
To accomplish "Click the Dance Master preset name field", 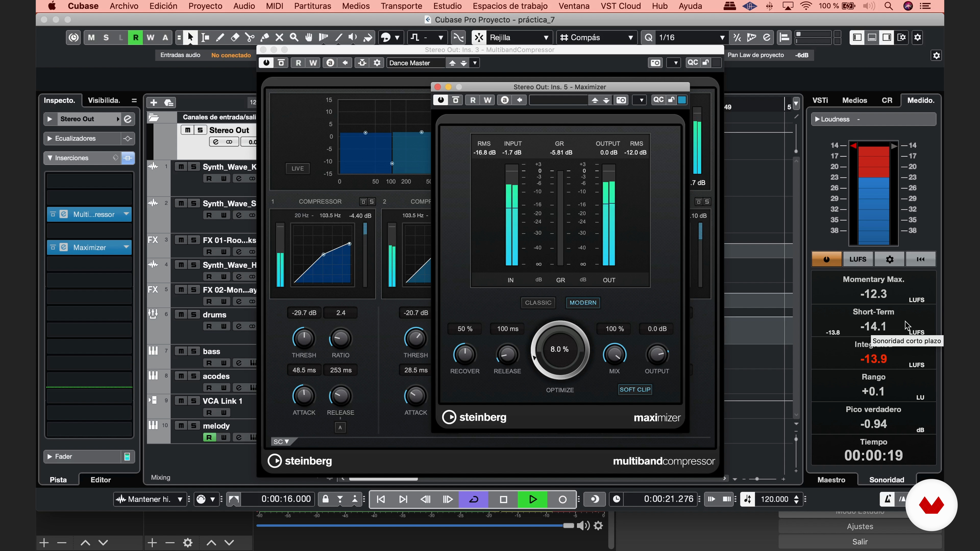I will point(416,63).
